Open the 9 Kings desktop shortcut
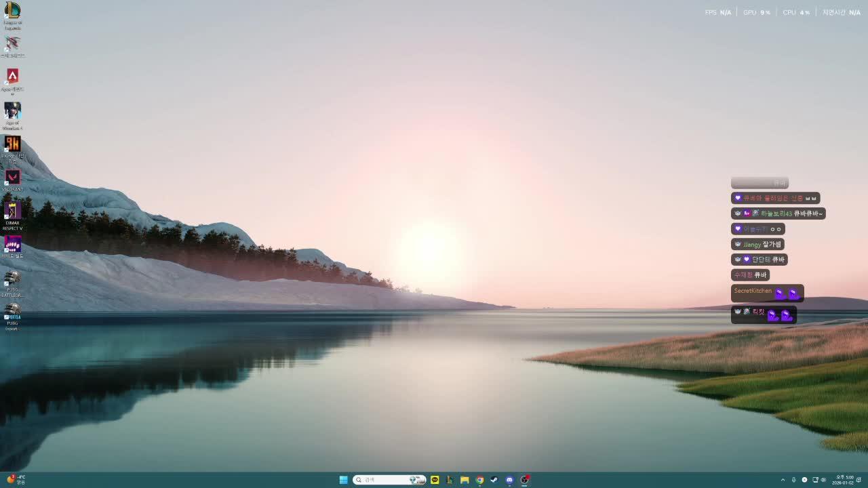Screen dimensions: 868x488 pyautogui.click(x=12, y=144)
